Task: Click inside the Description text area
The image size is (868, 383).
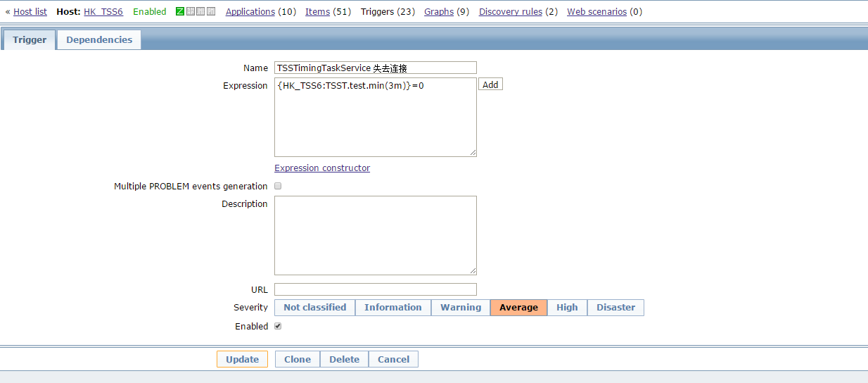Action: [x=376, y=235]
